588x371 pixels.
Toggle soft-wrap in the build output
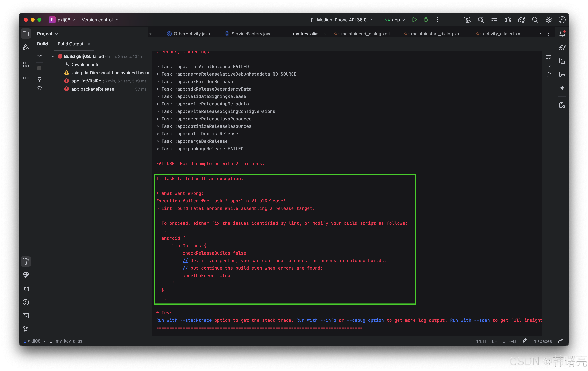pos(548,57)
